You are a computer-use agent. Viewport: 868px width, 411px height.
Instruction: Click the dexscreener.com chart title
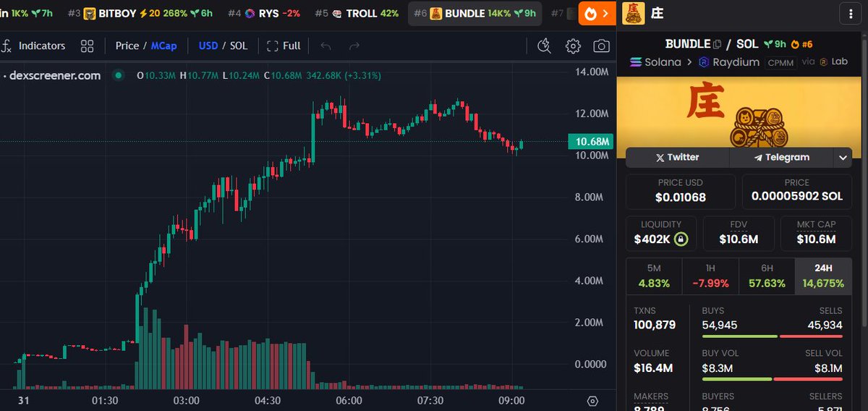[55, 75]
